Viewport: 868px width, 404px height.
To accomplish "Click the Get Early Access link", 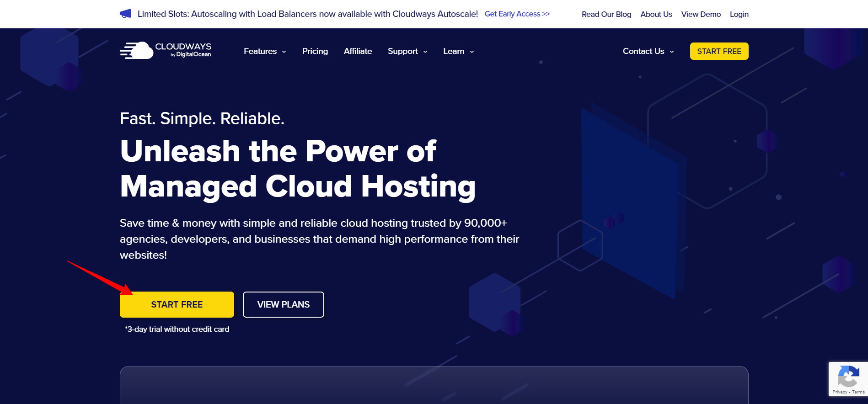I will pyautogui.click(x=517, y=14).
